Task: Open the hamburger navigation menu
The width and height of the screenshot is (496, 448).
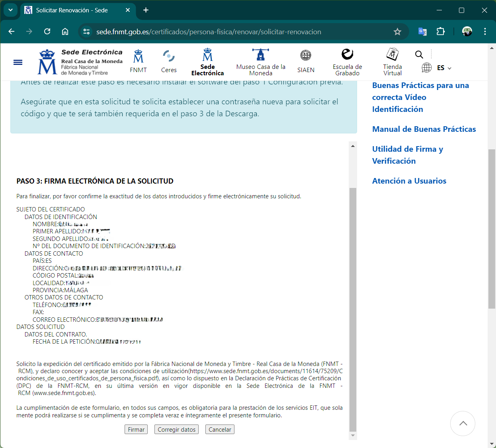Action: click(x=18, y=62)
